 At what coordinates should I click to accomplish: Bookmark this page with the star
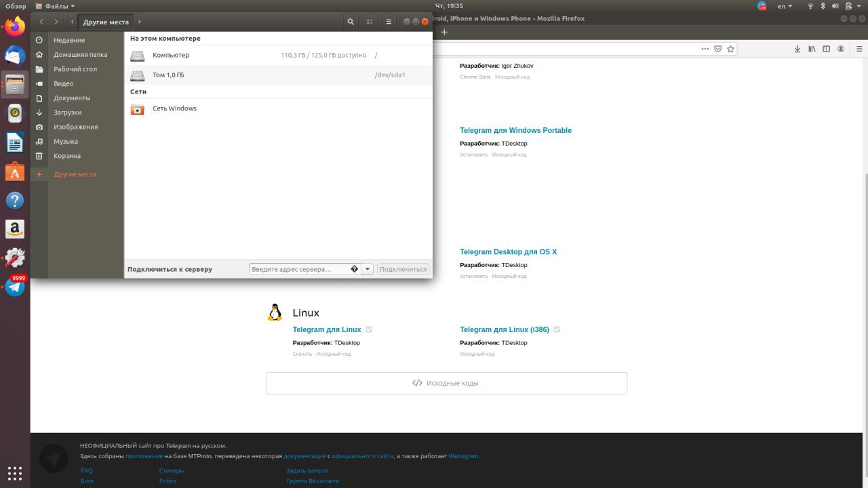pos(730,49)
